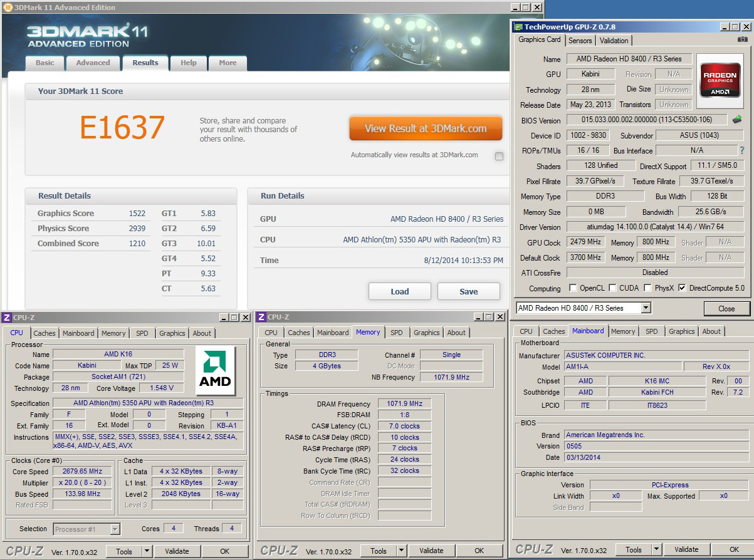Click the BIOS save chip icon in GPU-Z
Screen dimensions: 754x560
pos(737,120)
